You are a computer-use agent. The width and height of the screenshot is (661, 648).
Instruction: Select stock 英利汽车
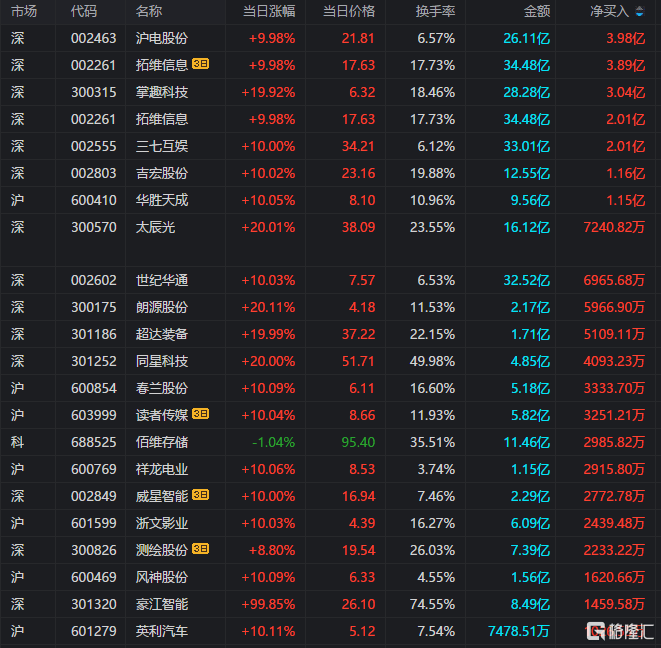coord(162,631)
